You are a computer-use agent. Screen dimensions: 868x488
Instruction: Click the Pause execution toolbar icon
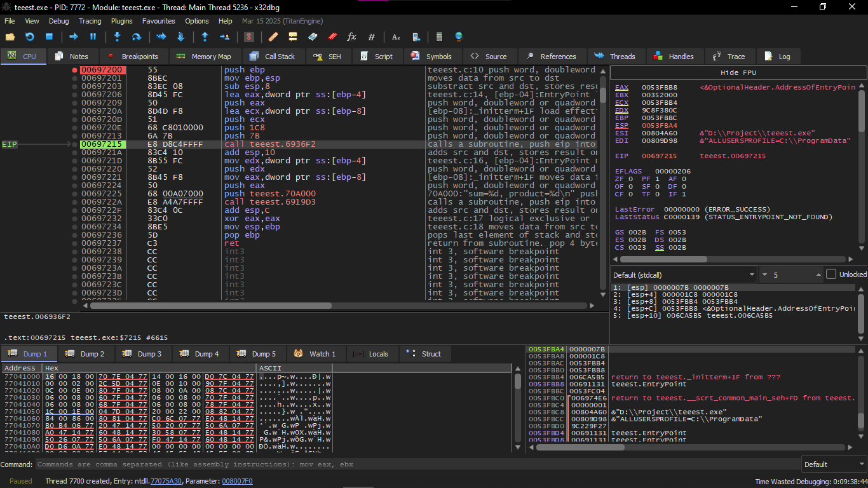[x=93, y=37]
